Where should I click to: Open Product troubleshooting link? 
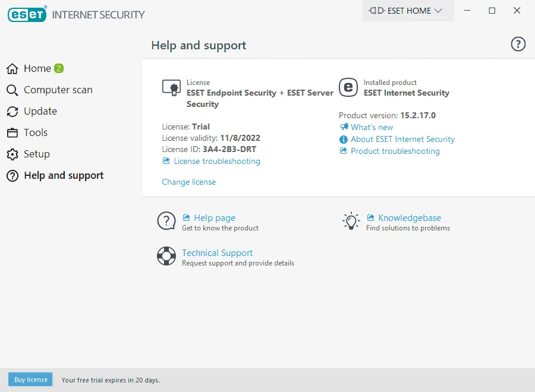[x=395, y=151]
